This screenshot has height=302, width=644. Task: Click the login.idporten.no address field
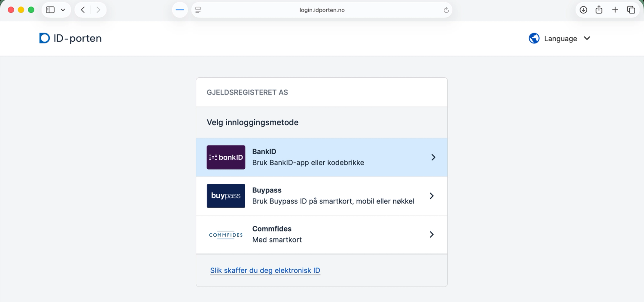(x=322, y=10)
